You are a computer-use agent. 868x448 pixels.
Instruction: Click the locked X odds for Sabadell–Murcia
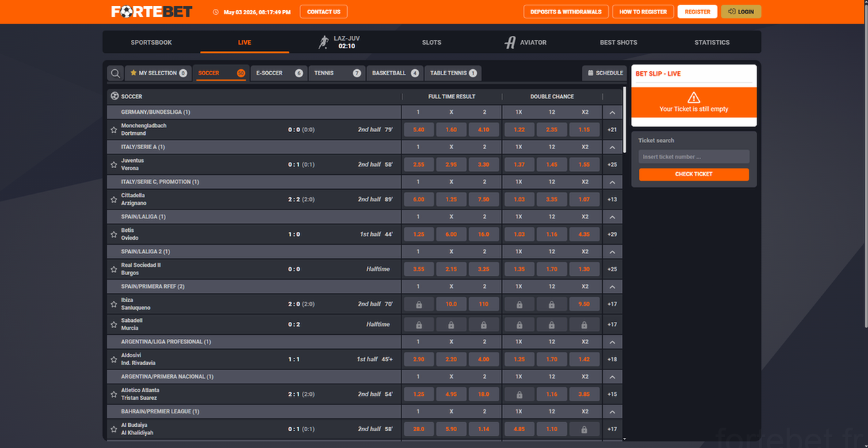tap(451, 325)
